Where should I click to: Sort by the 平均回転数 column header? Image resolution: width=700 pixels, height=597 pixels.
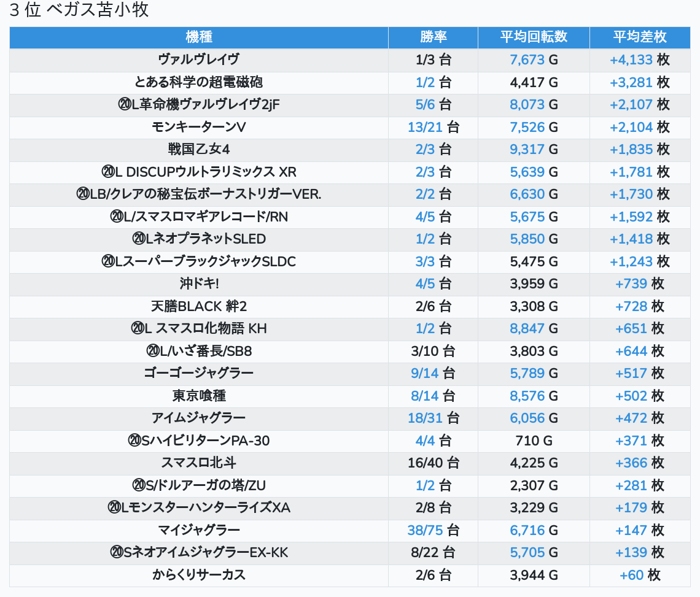(x=533, y=37)
